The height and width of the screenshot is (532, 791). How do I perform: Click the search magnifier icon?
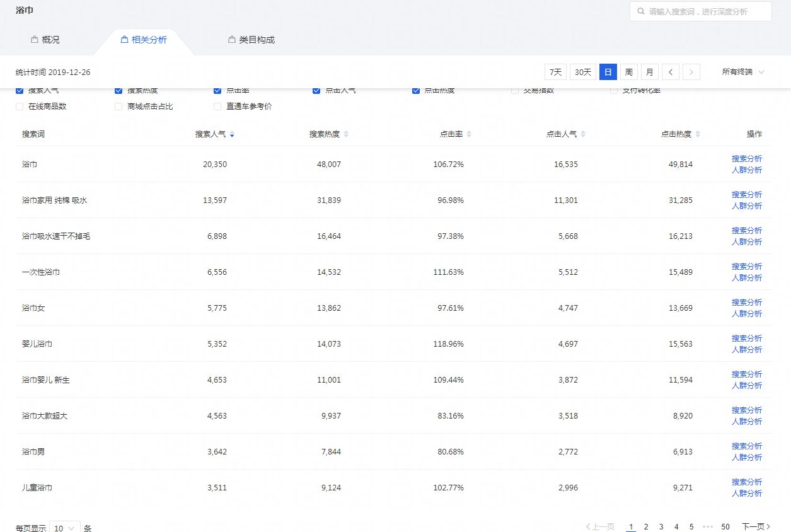[x=641, y=11]
